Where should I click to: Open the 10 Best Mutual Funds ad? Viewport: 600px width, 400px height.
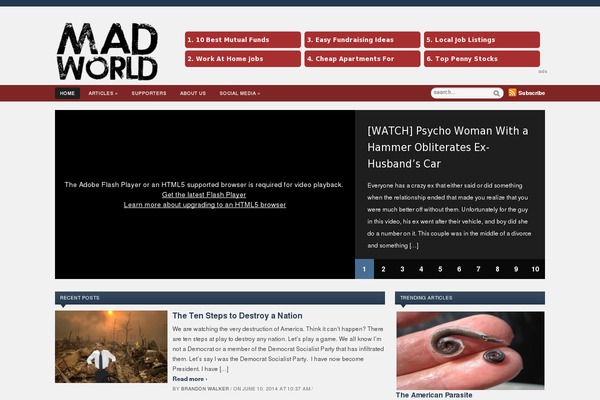(243, 40)
